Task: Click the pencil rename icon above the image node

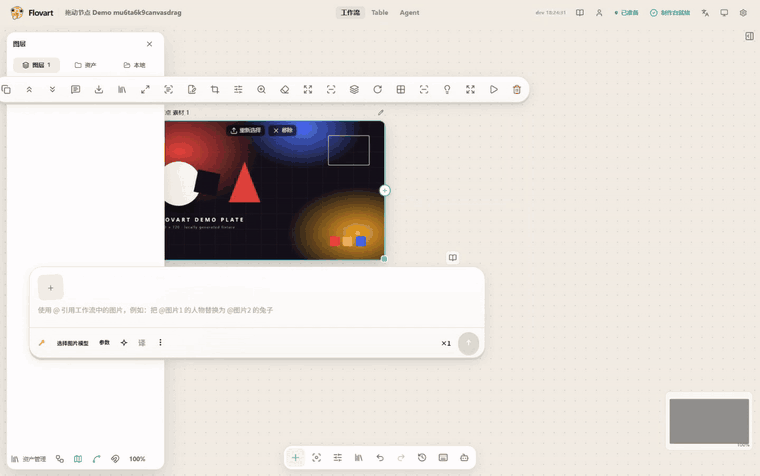Action: click(x=380, y=112)
